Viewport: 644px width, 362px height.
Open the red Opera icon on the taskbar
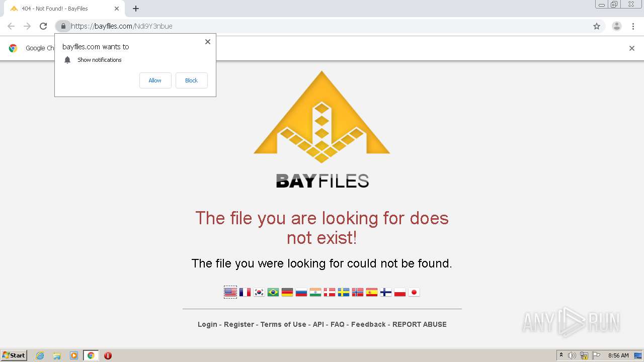[x=108, y=355]
